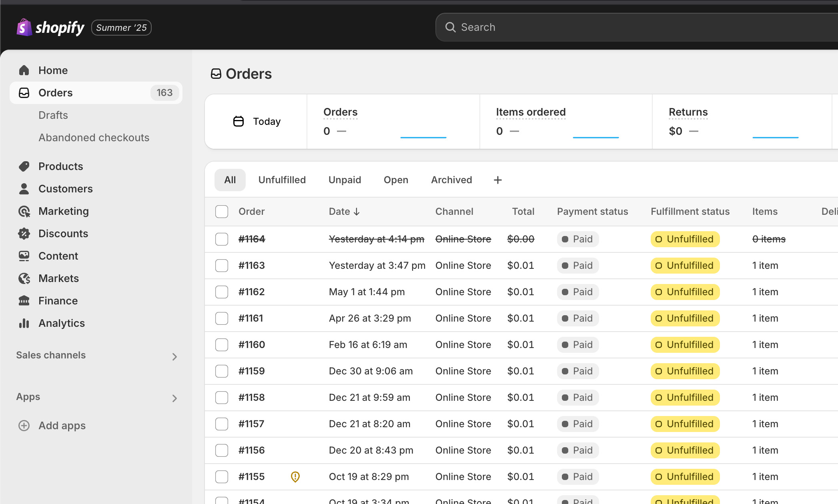Image resolution: width=838 pixels, height=504 pixels.
Task: Check the box for order #1157
Action: coord(222,424)
